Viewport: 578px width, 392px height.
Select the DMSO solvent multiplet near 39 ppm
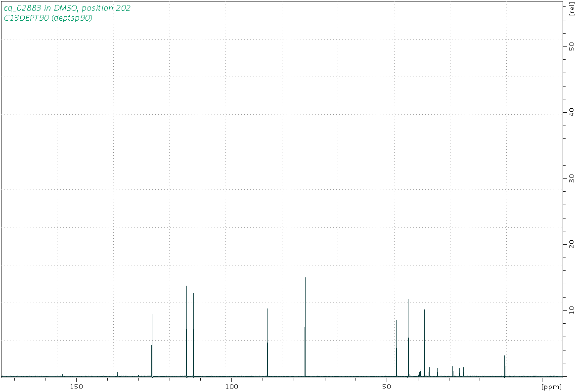coord(420,373)
